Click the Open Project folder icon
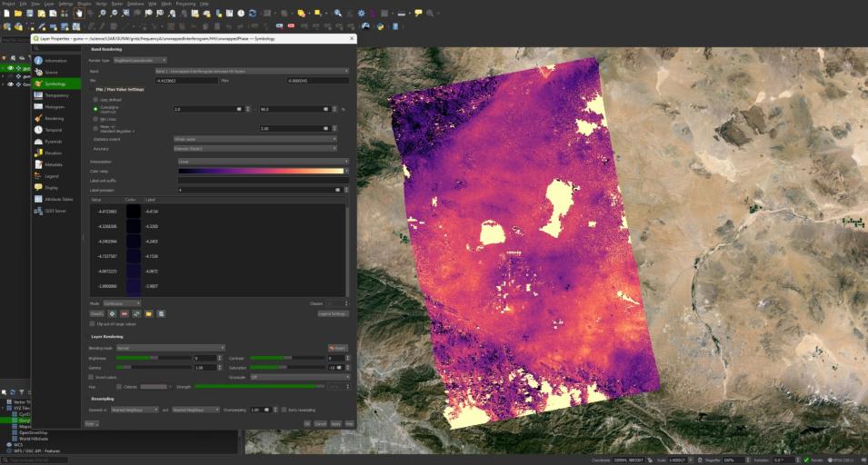868x465 pixels. pos(18,14)
